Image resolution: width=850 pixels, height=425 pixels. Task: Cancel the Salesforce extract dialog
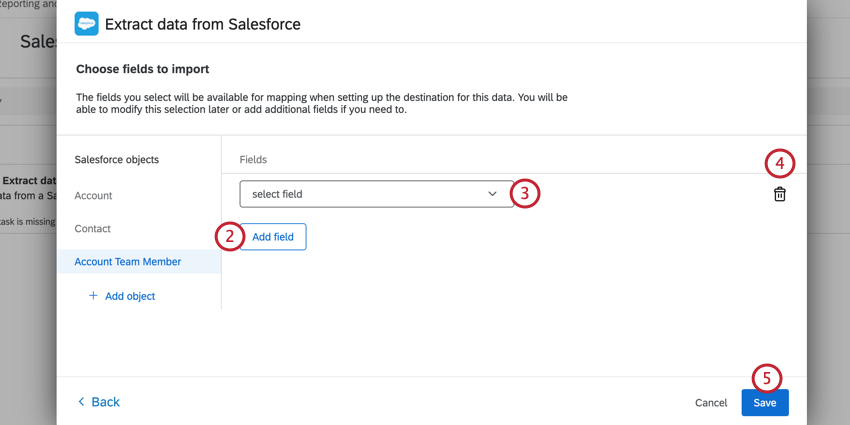pyautogui.click(x=711, y=403)
